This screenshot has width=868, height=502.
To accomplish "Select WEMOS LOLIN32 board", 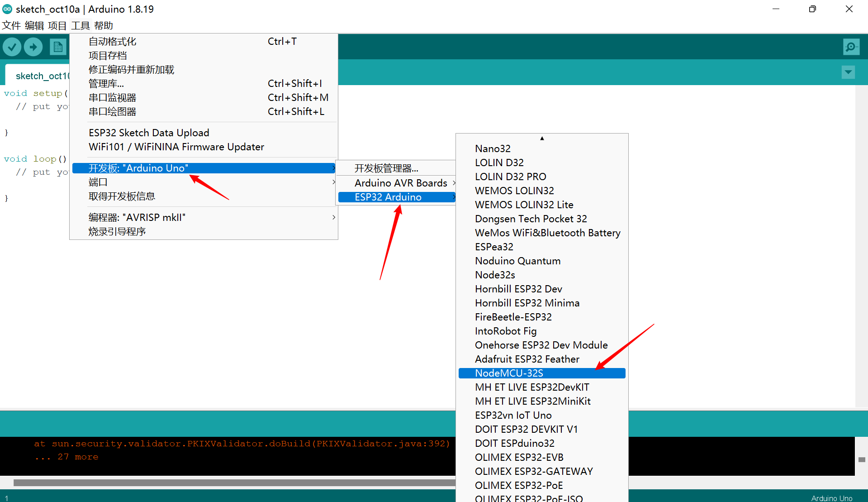I will coord(542,191).
